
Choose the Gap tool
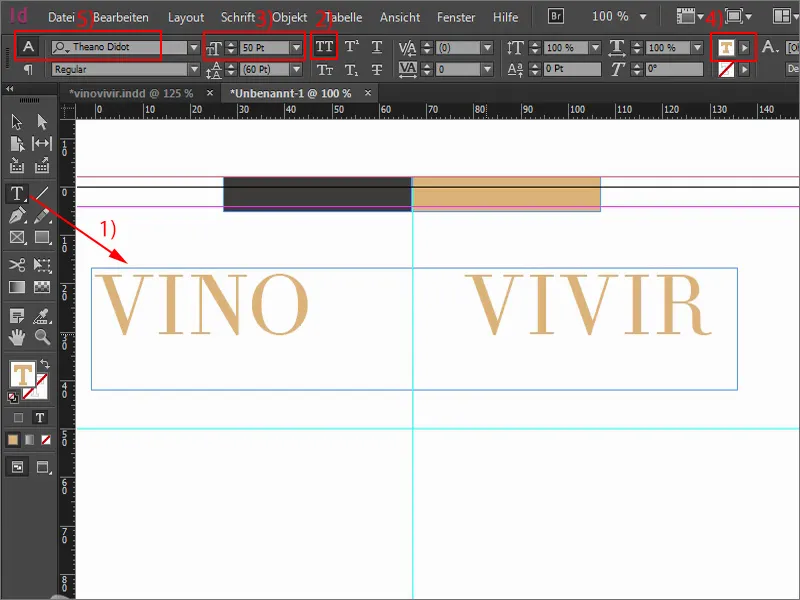[x=42, y=144]
